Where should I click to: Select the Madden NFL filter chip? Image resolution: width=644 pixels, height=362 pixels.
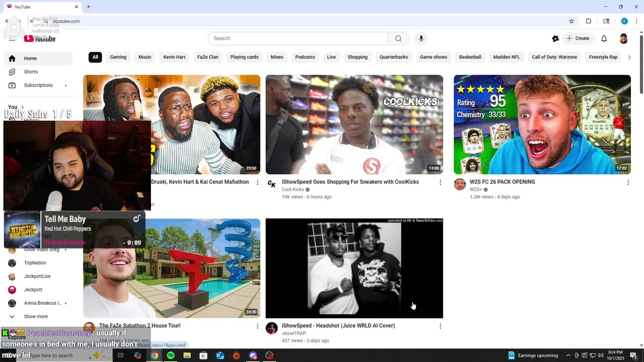[x=507, y=57]
